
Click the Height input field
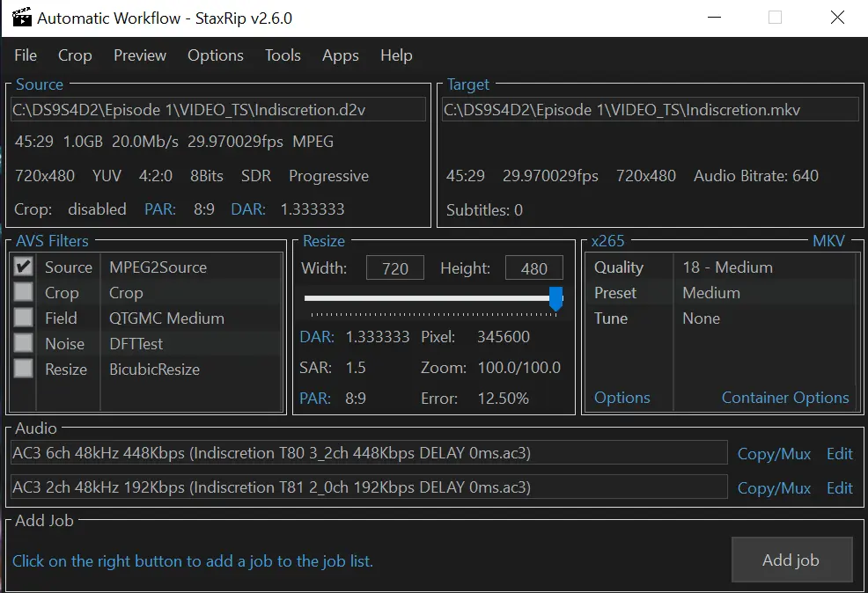pos(534,268)
